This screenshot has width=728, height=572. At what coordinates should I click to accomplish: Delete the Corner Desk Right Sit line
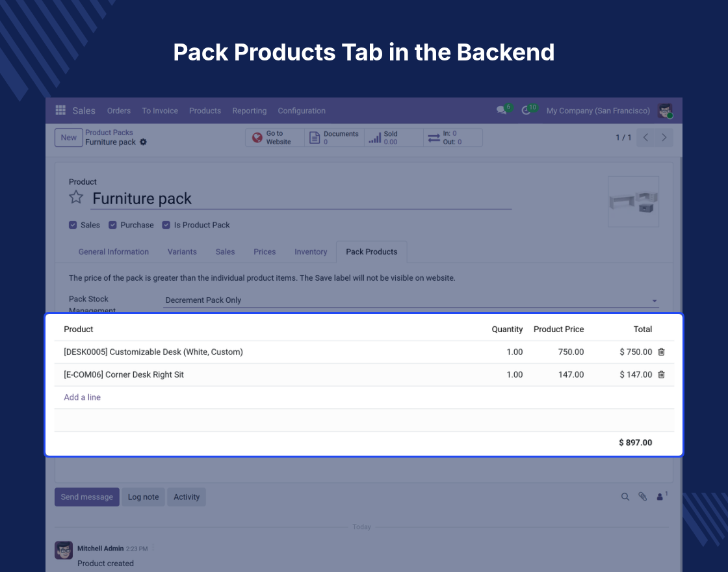tap(661, 374)
